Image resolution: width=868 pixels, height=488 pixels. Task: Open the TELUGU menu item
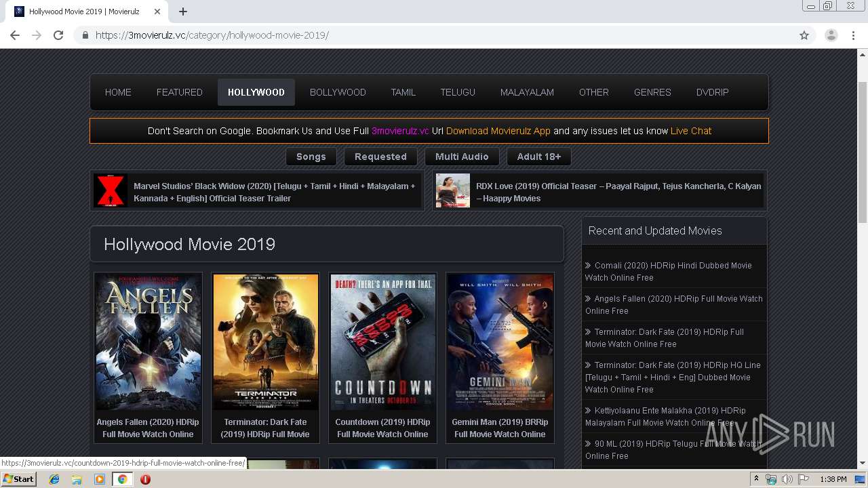[x=458, y=92]
